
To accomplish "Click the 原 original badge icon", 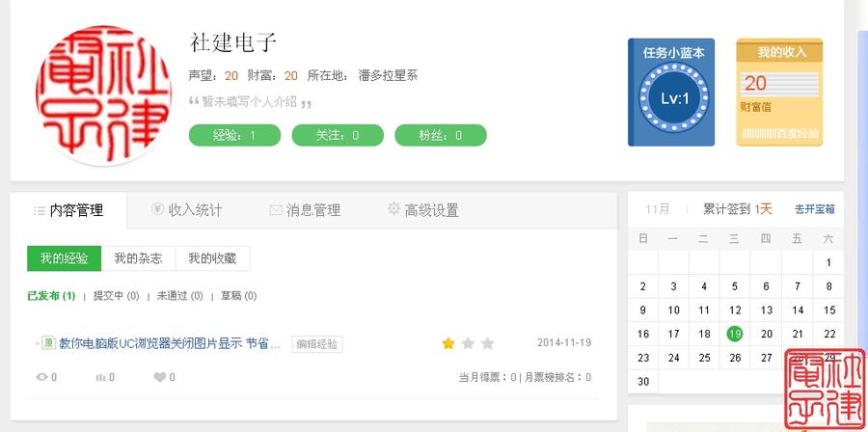I will [x=48, y=343].
